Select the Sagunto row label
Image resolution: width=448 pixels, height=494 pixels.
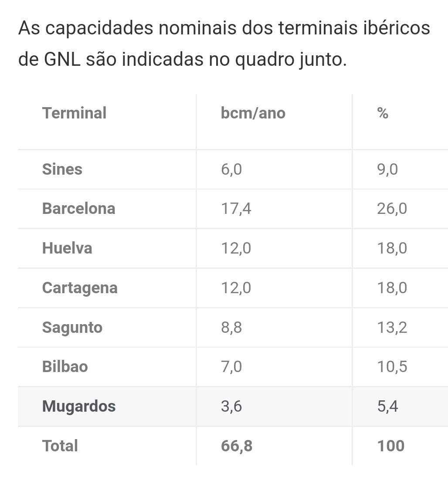point(72,328)
